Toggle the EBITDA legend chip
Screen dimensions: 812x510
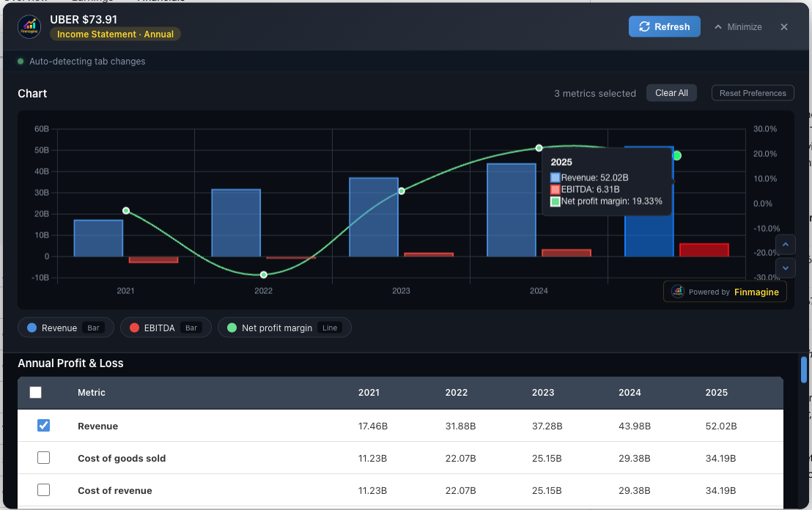[x=166, y=328]
